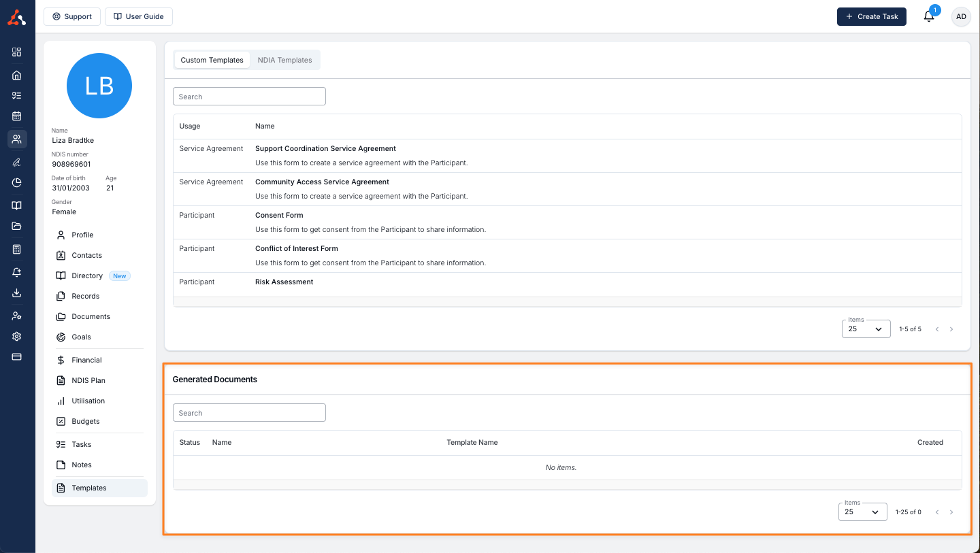Open the settings gear icon in sidebar
Viewport: 980px width, 553px height.
17,337
